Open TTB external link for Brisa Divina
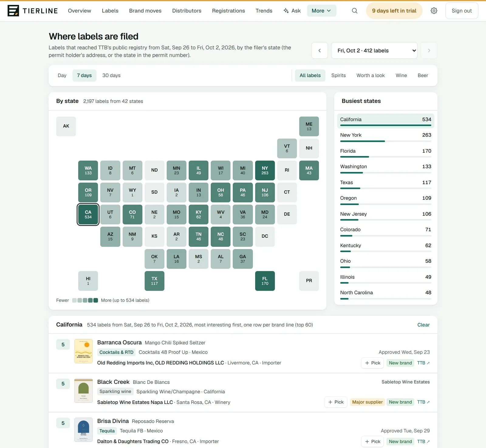Viewport: 486px width, 448px height. 423,442
